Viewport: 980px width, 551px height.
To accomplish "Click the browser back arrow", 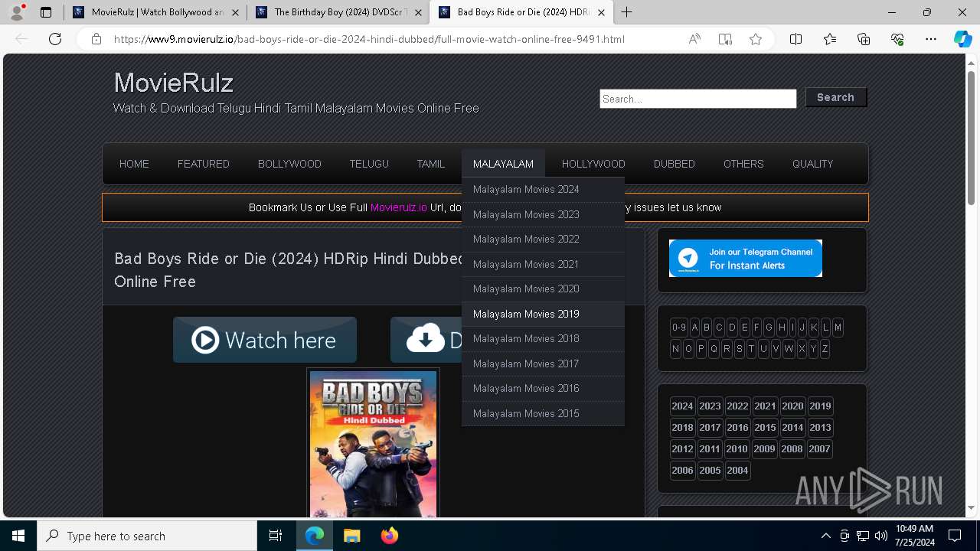I will coord(22,39).
